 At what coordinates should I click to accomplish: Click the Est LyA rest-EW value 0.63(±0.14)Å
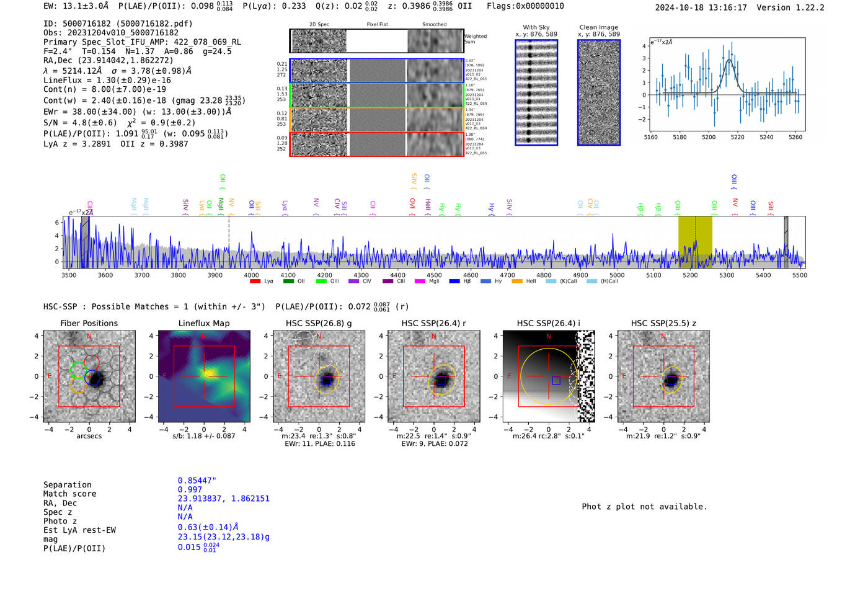(x=208, y=527)
